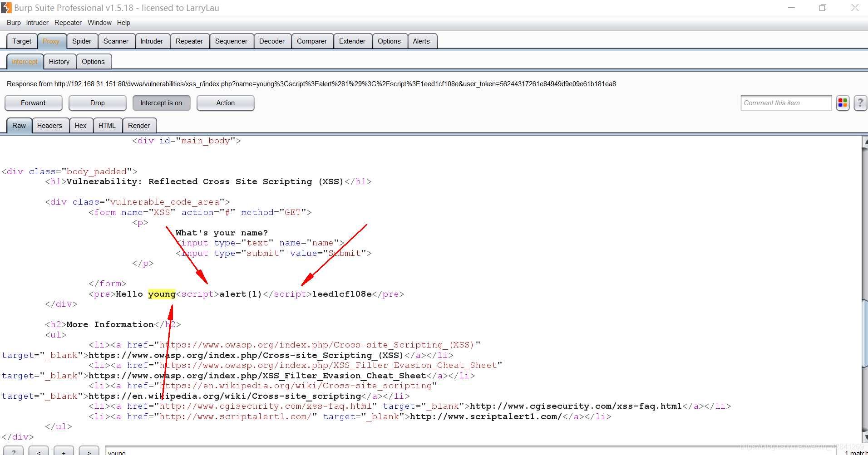The image size is (868, 455).
Task: Click the 'More Information' text
Action: tap(110, 324)
